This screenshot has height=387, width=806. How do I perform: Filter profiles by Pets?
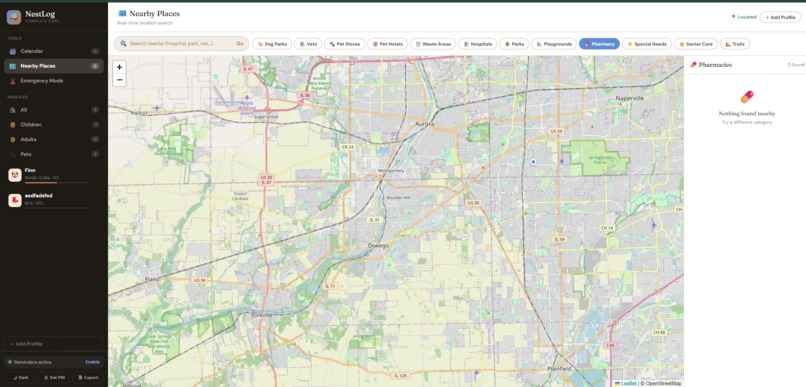[x=53, y=154]
